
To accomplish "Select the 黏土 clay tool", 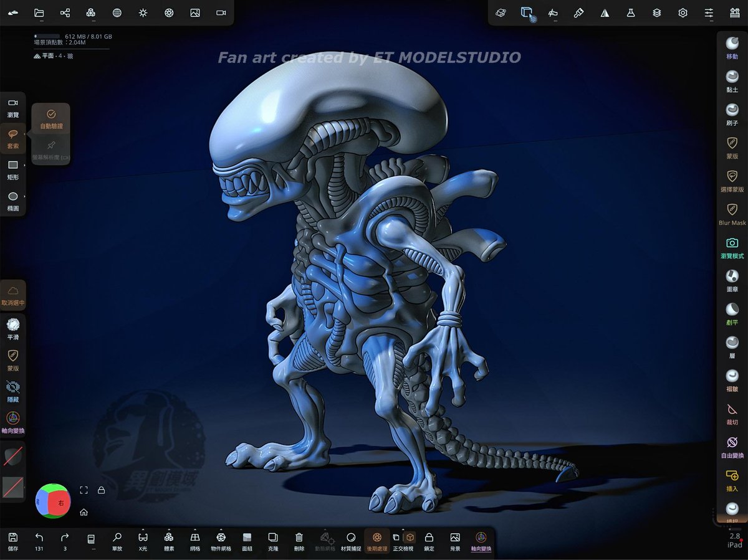I will pos(732,80).
